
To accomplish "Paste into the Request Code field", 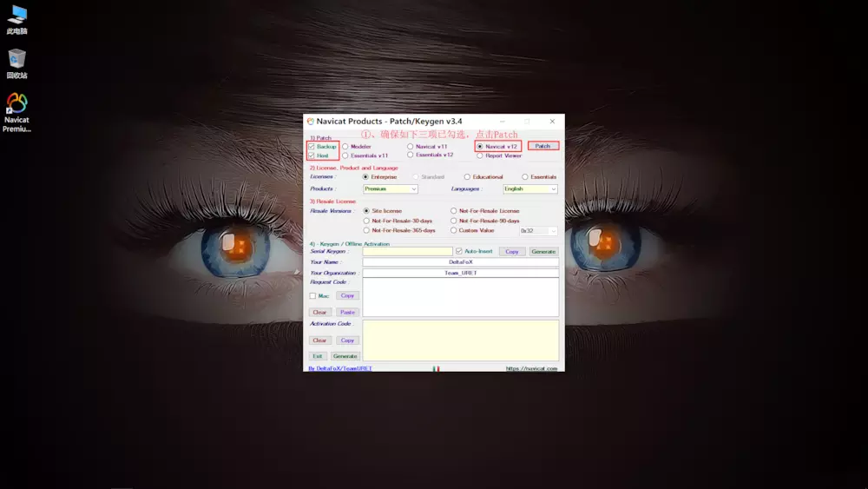I will click(x=347, y=313).
